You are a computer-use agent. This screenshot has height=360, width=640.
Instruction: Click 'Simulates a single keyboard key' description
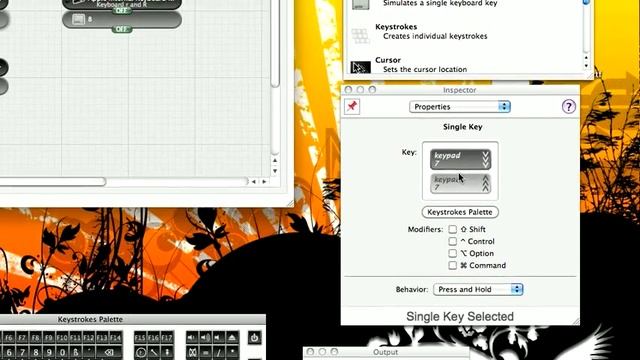(x=440, y=3)
